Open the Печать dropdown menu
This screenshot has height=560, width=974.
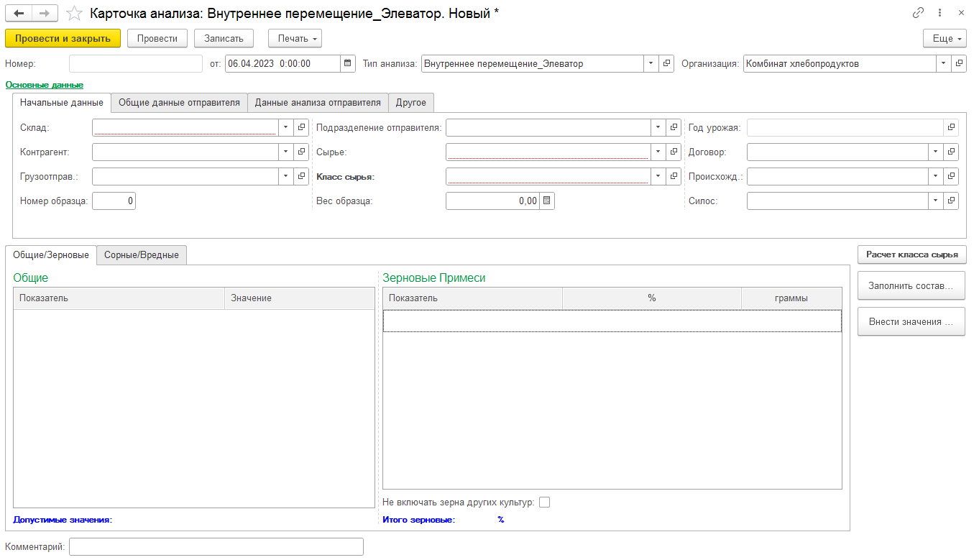295,38
